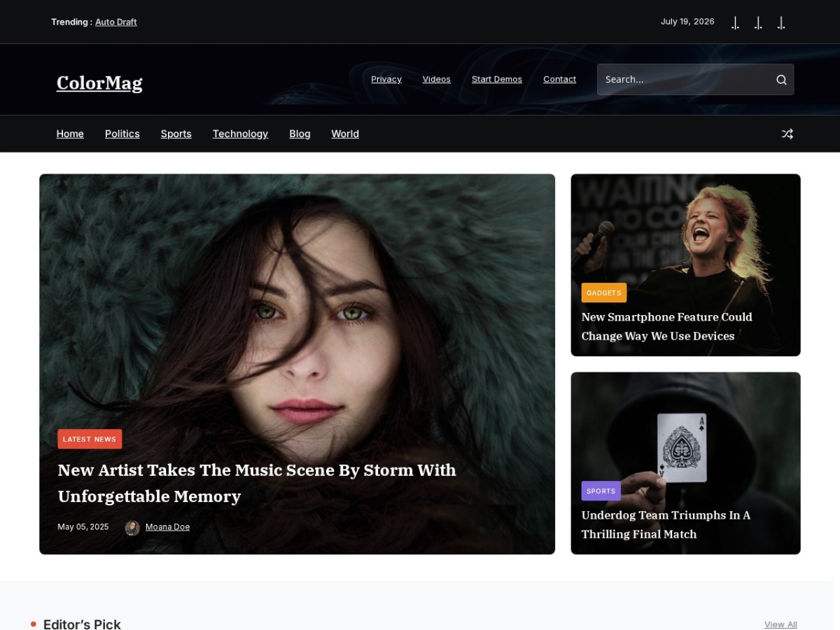
Task: Open the New Smartphone Feature article title
Action: (x=666, y=326)
